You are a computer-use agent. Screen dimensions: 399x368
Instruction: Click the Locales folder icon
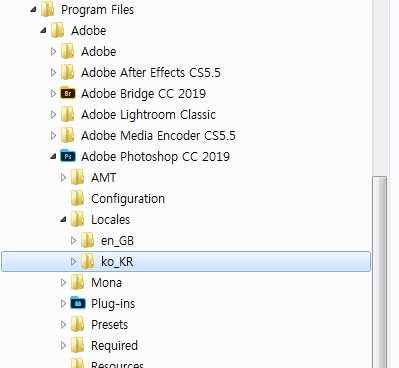(77, 219)
